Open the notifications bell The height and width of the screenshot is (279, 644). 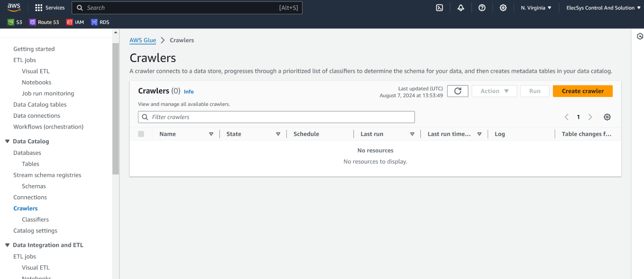(x=461, y=8)
